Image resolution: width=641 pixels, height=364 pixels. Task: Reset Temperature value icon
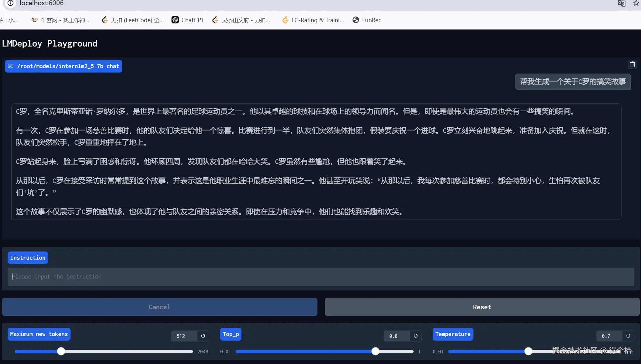(628, 336)
